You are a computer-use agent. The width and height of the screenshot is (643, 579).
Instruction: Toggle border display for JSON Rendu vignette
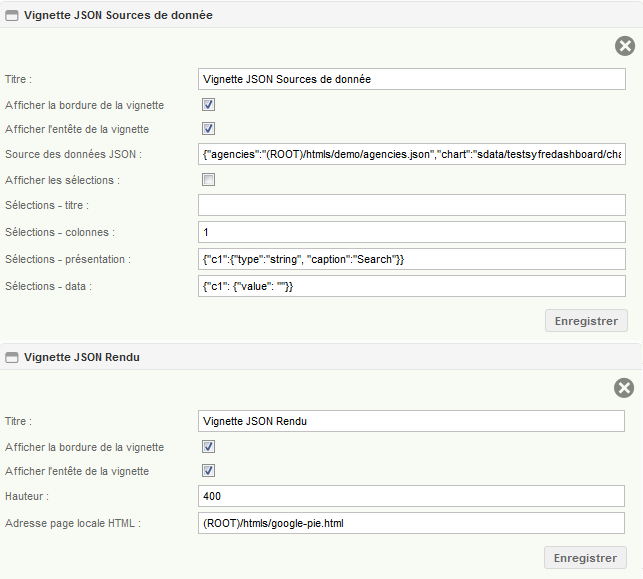pyautogui.click(x=208, y=447)
